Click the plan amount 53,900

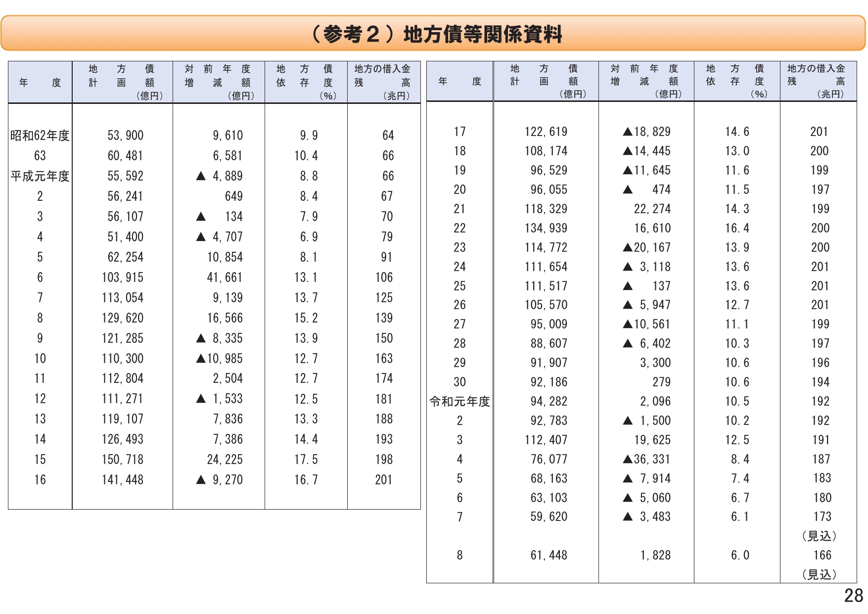point(126,136)
